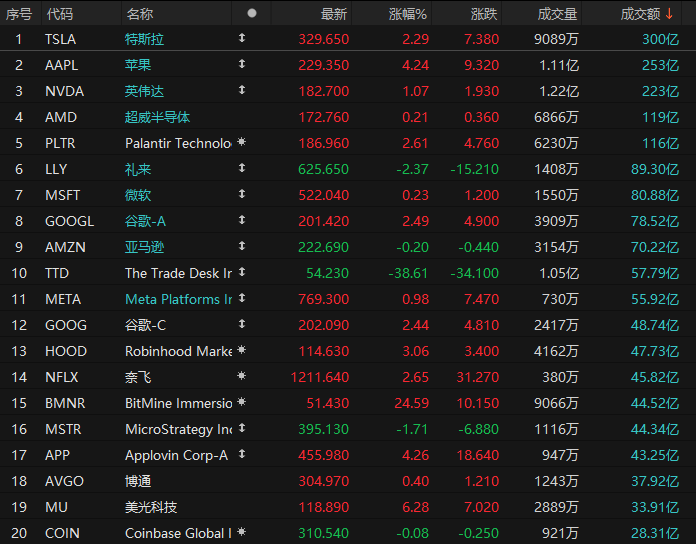Viewport: 696px width, 544px height.
Task: Sort by 名称 column header
Action: 139,14
